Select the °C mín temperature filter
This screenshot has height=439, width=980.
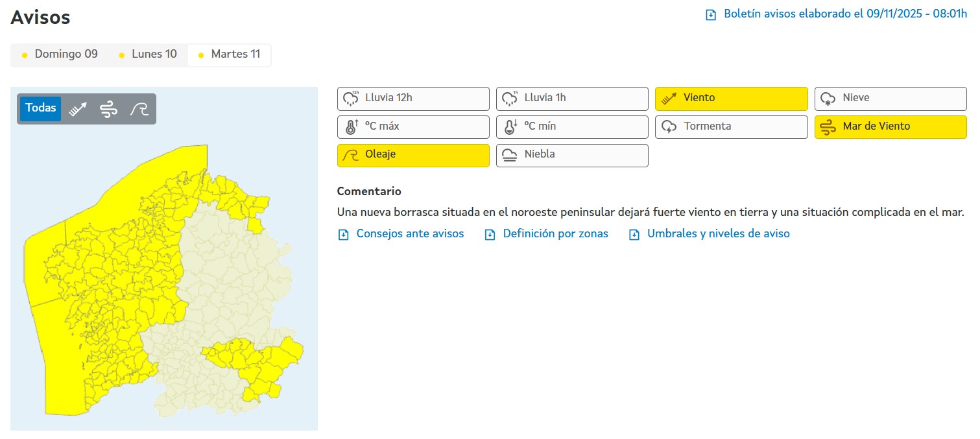[572, 127]
